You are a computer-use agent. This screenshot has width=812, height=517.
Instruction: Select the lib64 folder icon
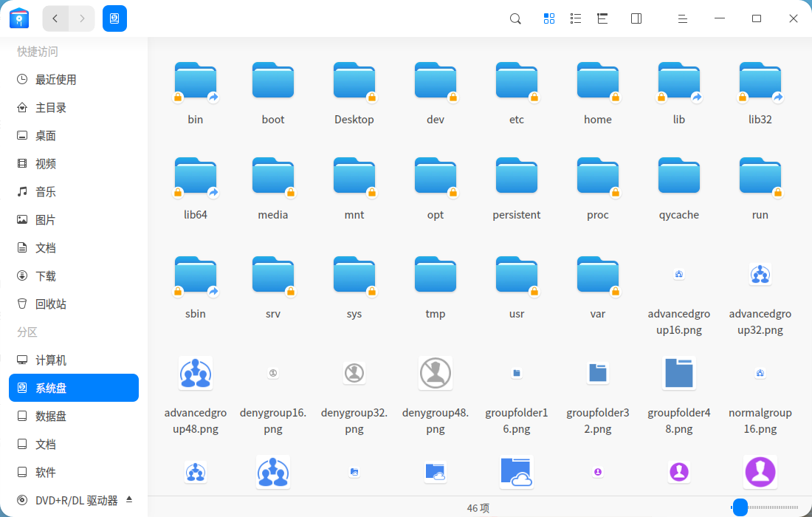click(195, 177)
